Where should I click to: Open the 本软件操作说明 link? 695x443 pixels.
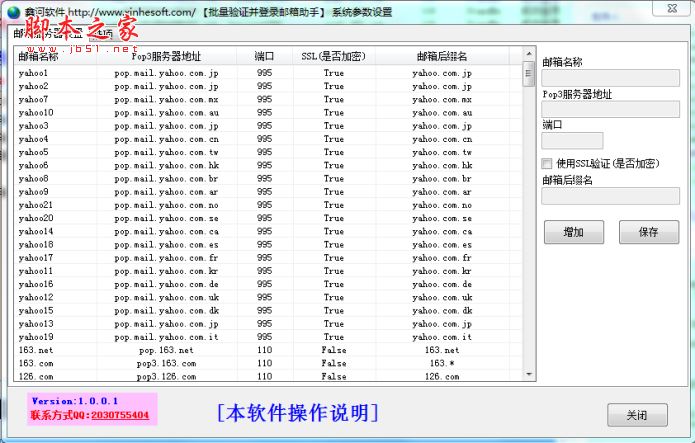(x=297, y=412)
